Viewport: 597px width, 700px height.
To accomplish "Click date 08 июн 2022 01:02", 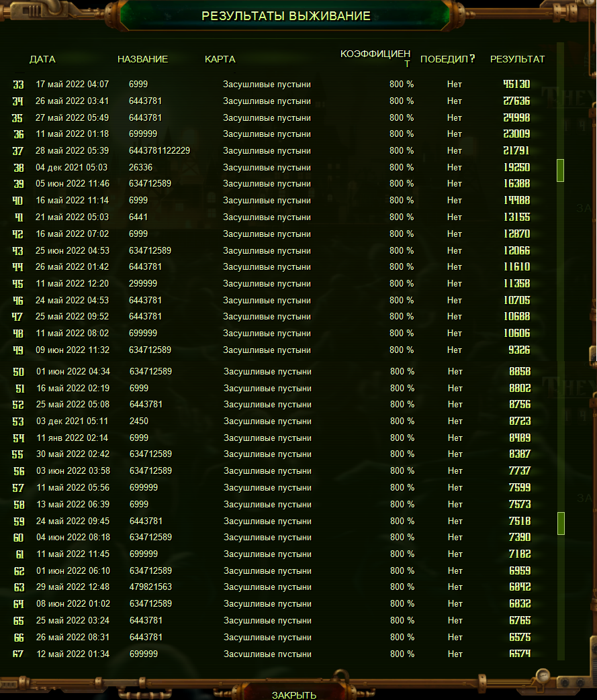I will [x=73, y=603].
